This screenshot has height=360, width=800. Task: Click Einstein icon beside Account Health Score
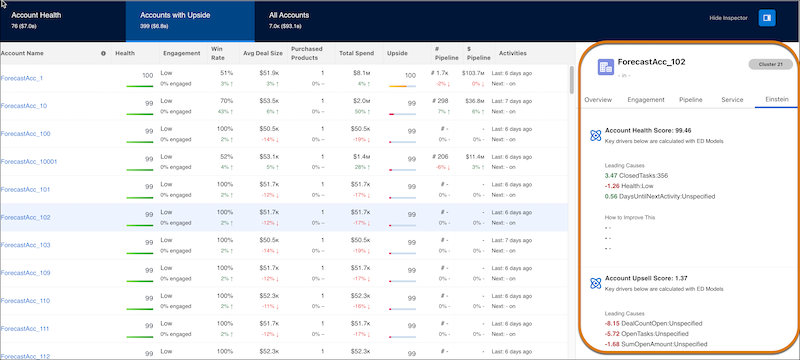(x=595, y=135)
